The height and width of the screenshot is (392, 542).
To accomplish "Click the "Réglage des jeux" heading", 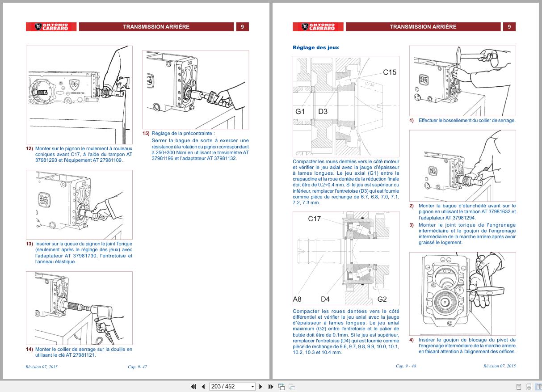I will point(316,47).
